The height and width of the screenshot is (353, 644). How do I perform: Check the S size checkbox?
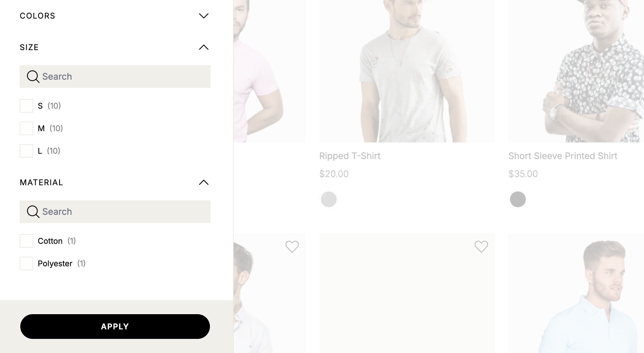coord(26,106)
